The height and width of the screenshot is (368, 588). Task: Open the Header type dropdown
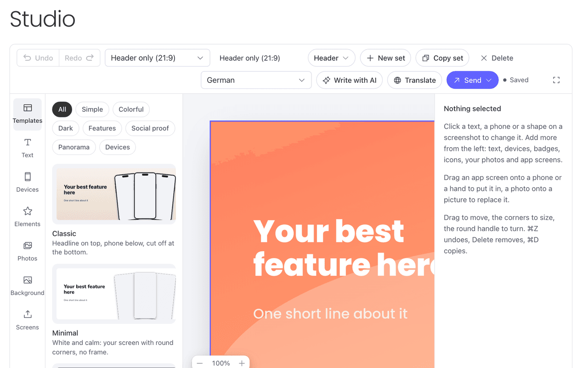tap(331, 58)
